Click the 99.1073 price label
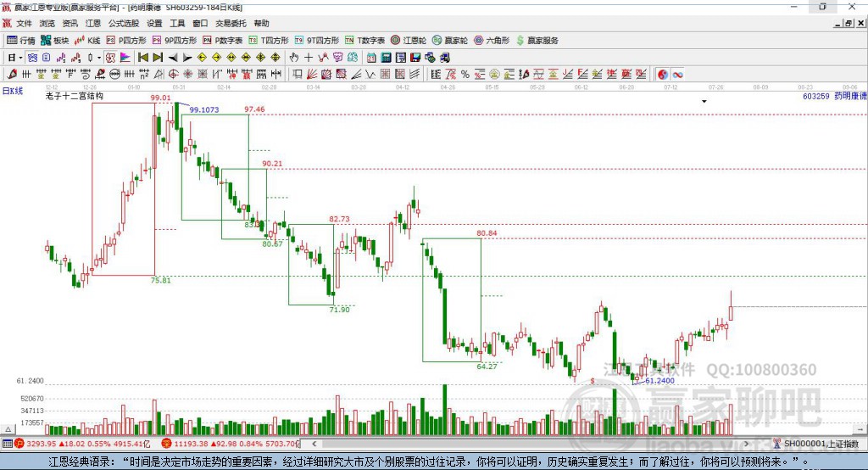This screenshot has width=868, height=470. coord(204,109)
